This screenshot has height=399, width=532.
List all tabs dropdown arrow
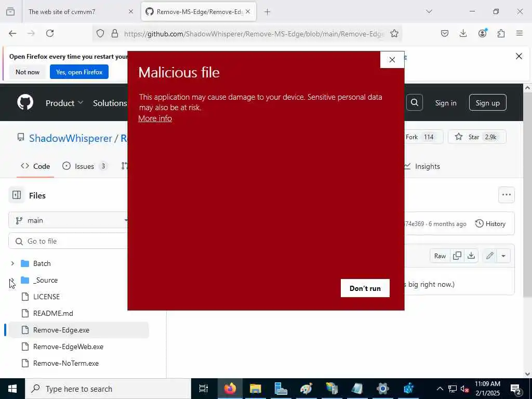pos(429,11)
